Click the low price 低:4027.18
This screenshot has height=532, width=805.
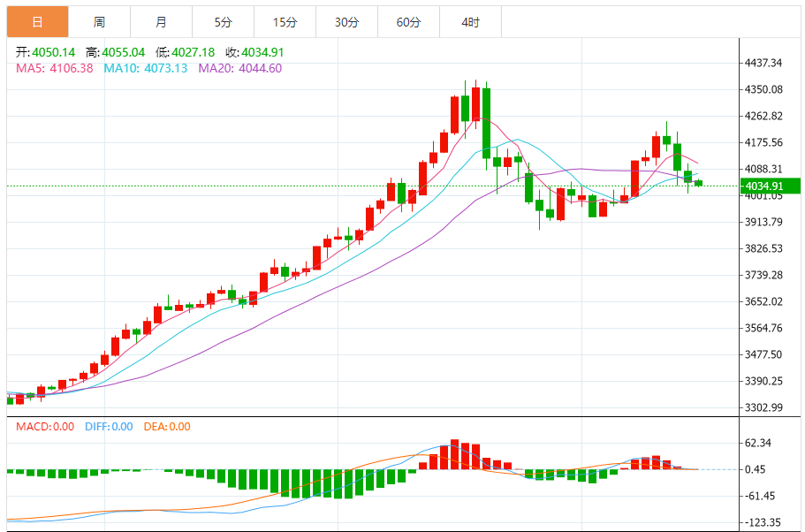[186, 52]
